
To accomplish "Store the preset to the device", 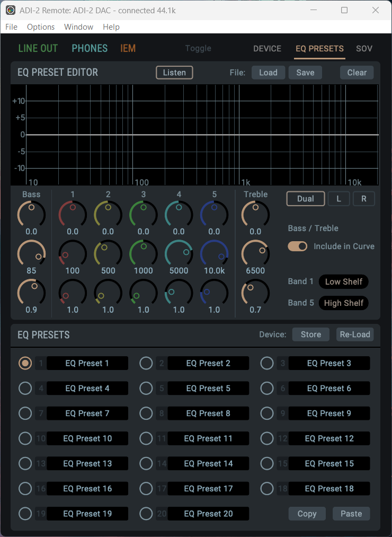I will (x=310, y=334).
